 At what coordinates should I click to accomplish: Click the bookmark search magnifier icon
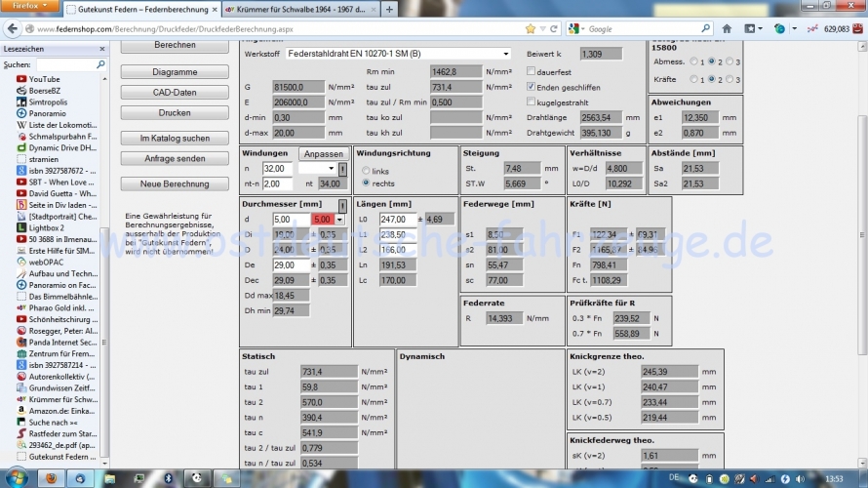100,64
